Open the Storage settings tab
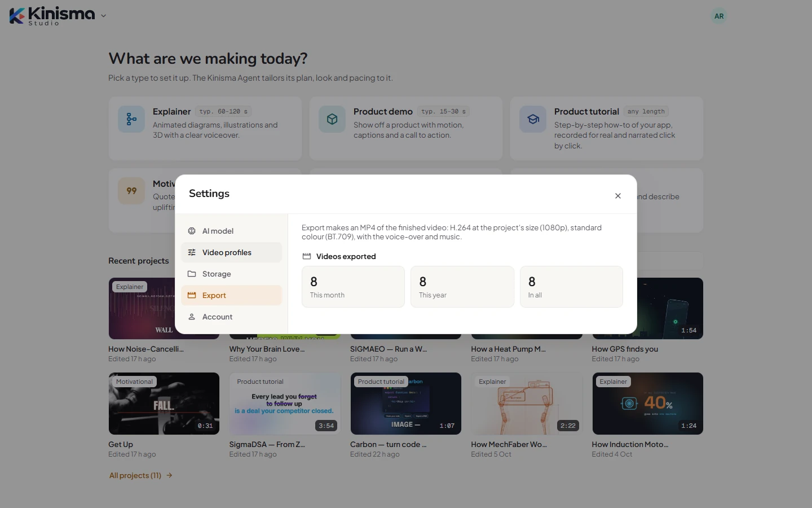Viewport: 812px width, 508px height. [x=231, y=274]
